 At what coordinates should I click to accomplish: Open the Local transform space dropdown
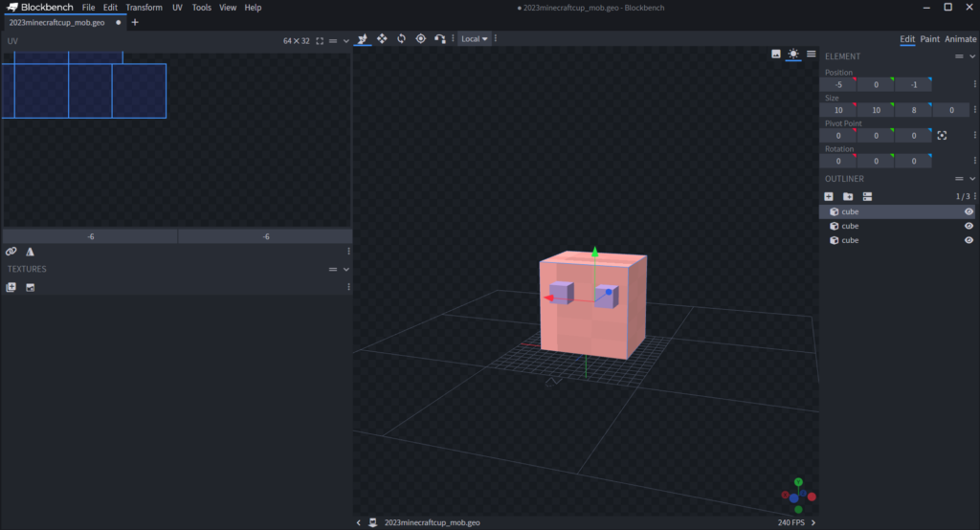(x=474, y=39)
